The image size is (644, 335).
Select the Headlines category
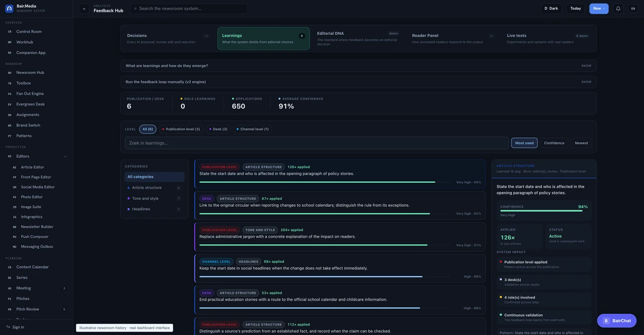pyautogui.click(x=154, y=209)
